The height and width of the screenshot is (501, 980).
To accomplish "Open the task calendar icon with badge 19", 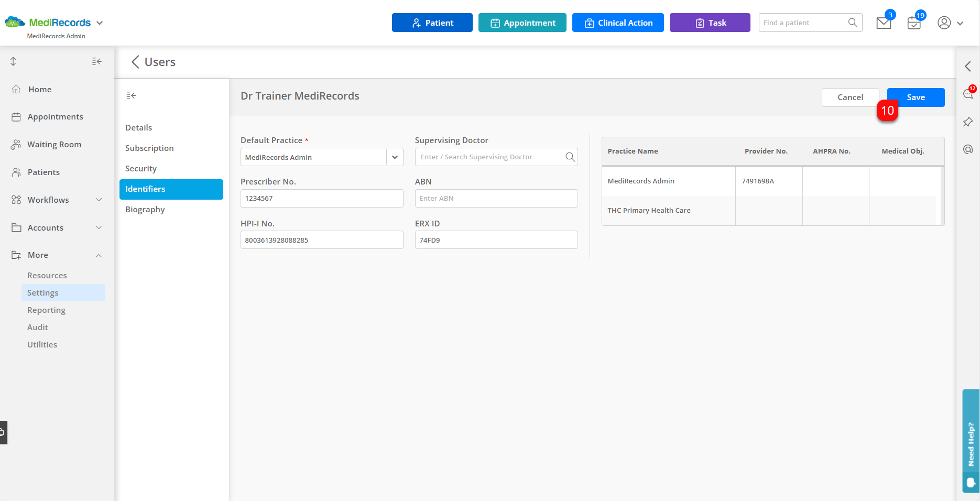I will point(914,23).
